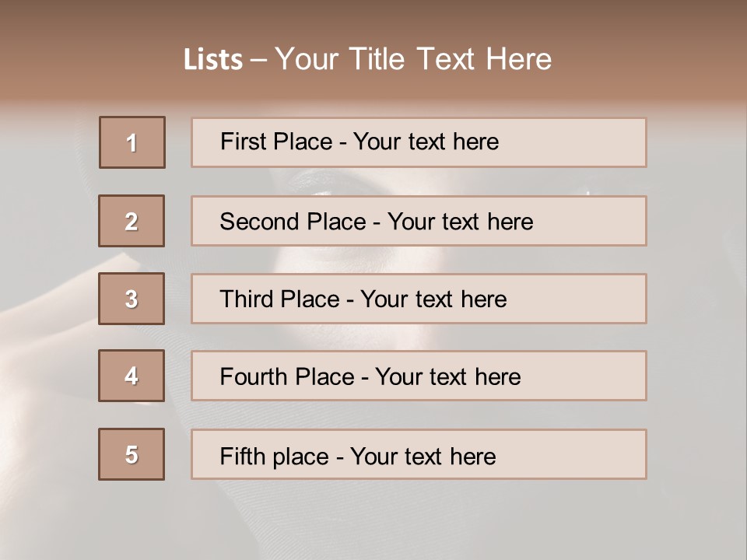Click the number 1 box
Screen dimensions: 747x560
click(x=132, y=142)
